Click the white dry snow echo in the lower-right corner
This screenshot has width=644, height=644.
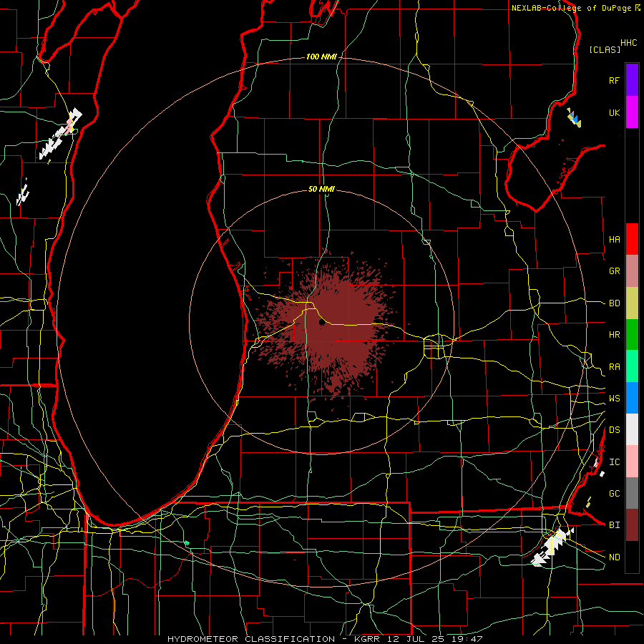[552, 546]
